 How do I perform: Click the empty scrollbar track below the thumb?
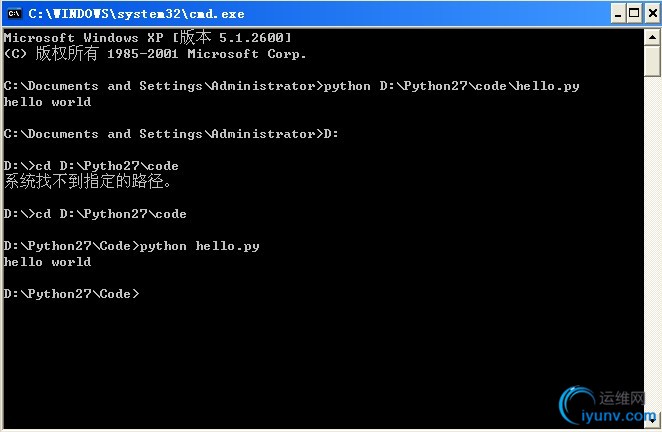coord(652,244)
